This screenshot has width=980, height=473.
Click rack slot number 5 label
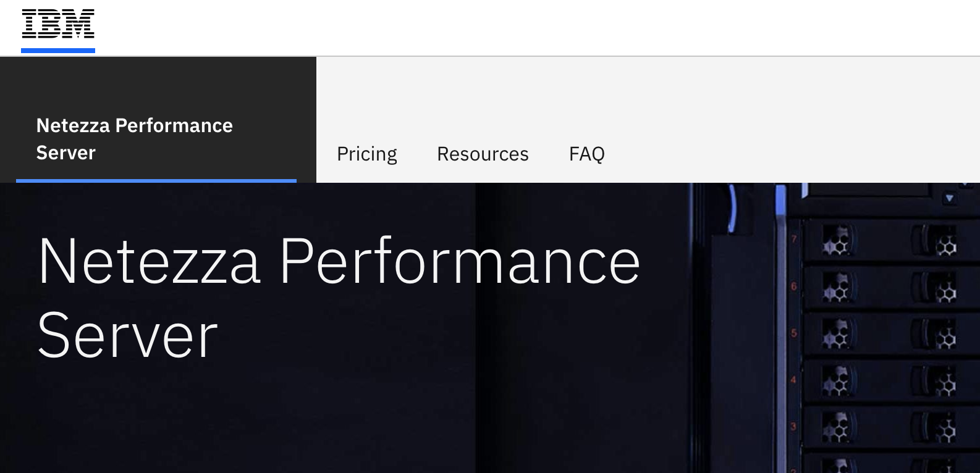pos(794,333)
